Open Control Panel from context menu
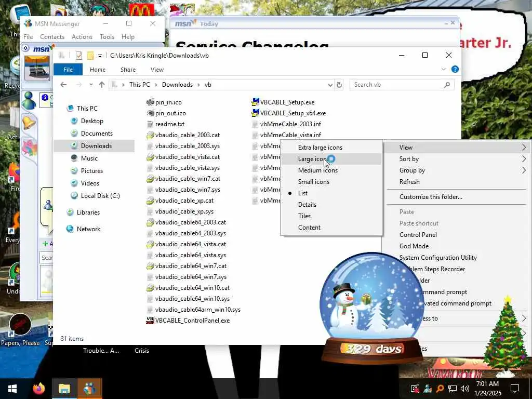The width and height of the screenshot is (532, 399). [x=457, y=235]
